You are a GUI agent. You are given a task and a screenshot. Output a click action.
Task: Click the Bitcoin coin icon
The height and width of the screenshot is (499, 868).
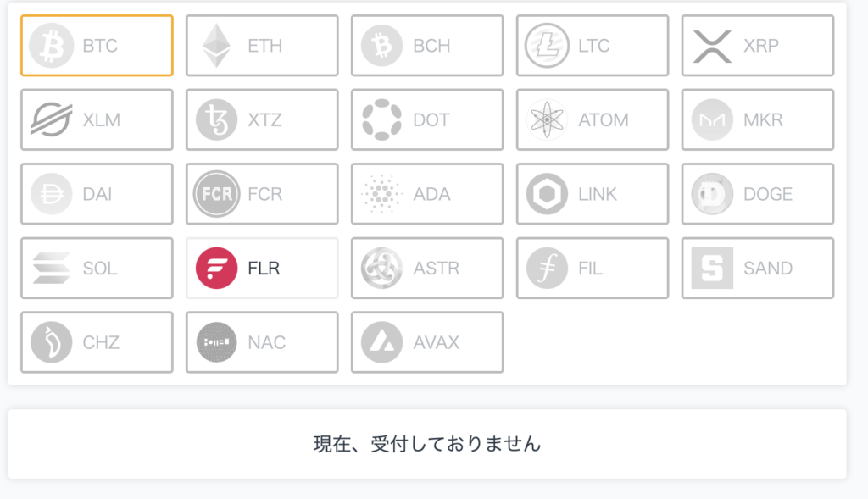pos(52,46)
